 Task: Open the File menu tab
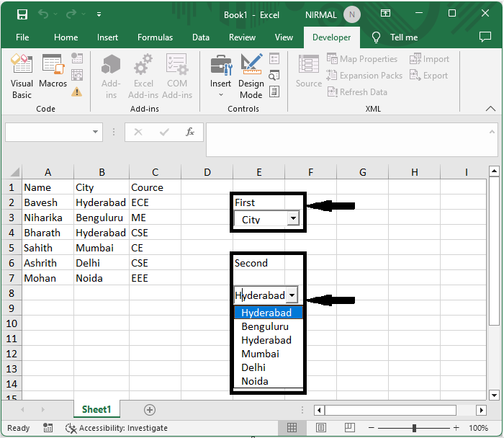(22, 37)
